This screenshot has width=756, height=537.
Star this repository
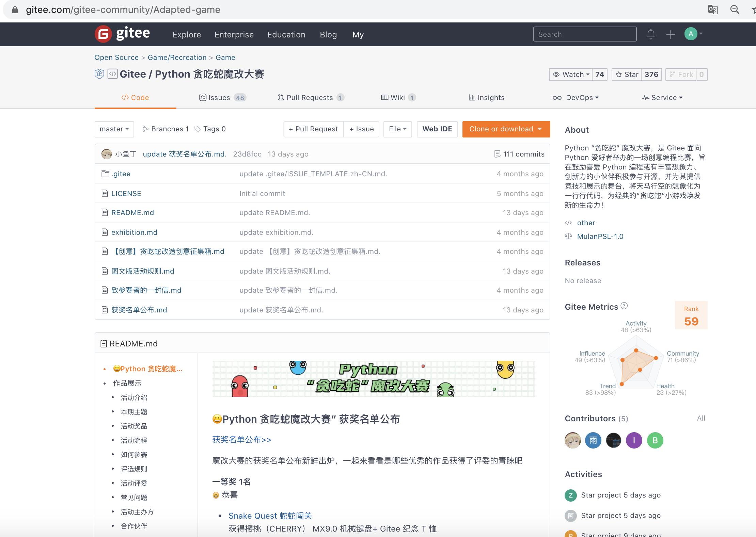coord(627,75)
